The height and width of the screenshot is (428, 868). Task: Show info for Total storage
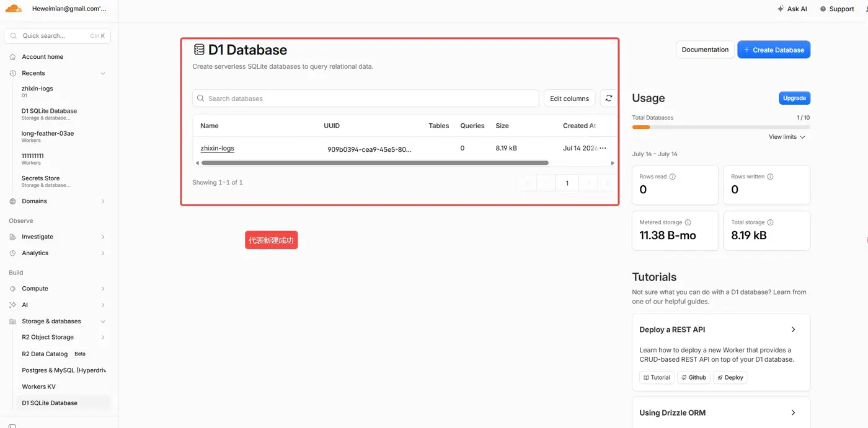click(x=771, y=222)
